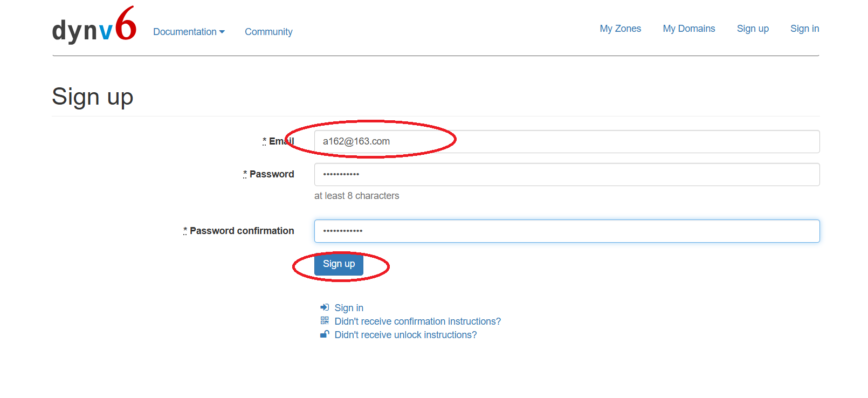Click the QR icon beside confirmation instructions
This screenshot has width=868, height=398.
(325, 321)
